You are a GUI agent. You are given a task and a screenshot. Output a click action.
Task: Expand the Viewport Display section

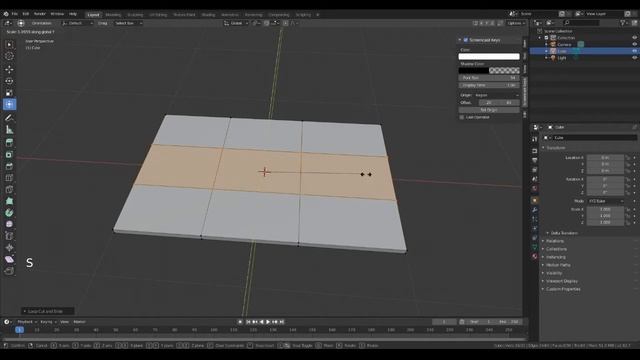562,281
